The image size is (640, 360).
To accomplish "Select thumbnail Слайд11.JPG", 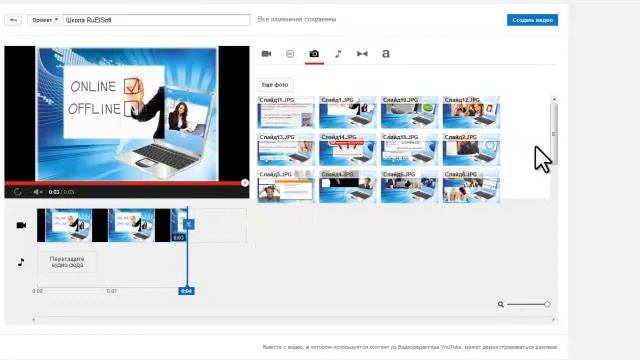I will (x=286, y=112).
